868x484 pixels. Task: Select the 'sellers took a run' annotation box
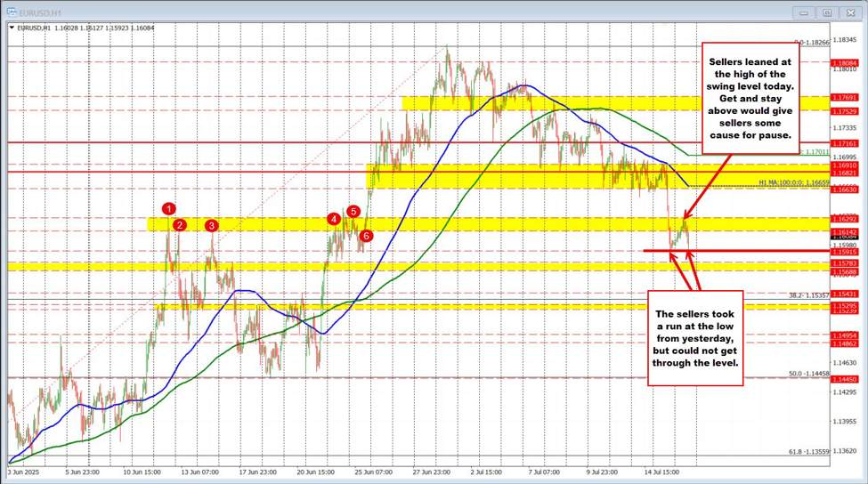click(694, 337)
